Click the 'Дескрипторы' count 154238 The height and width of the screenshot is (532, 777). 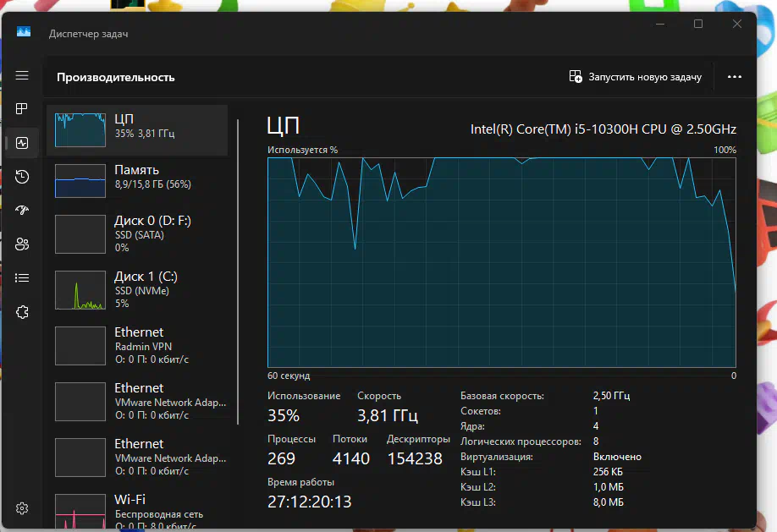pos(415,458)
